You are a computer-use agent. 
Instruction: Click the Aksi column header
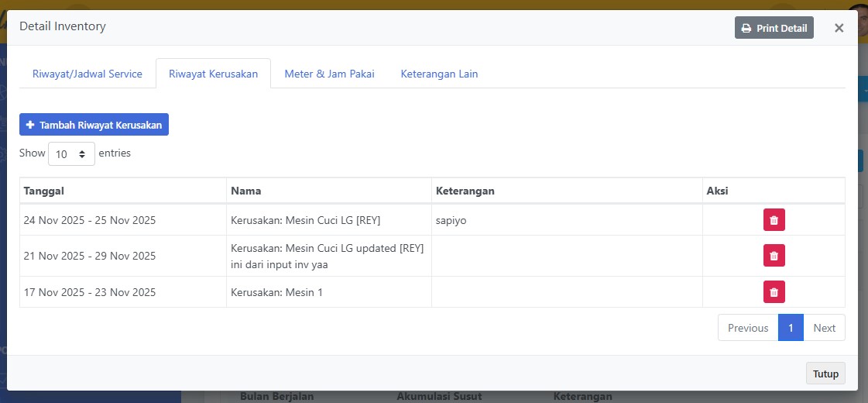[x=773, y=191]
